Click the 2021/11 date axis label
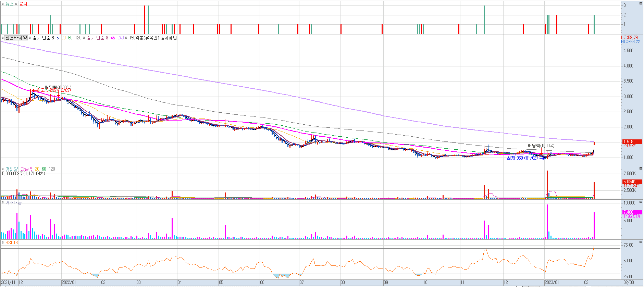This screenshot has width=644, height=287. (x=8, y=283)
